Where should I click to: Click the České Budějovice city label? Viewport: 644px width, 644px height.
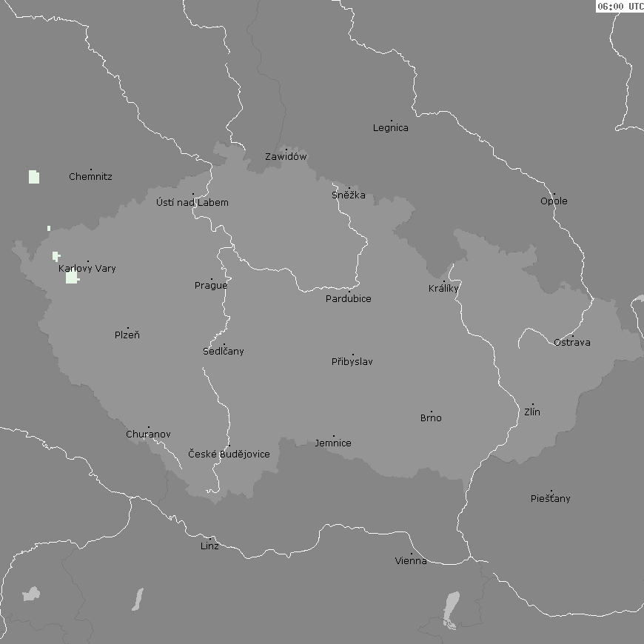[x=229, y=455]
